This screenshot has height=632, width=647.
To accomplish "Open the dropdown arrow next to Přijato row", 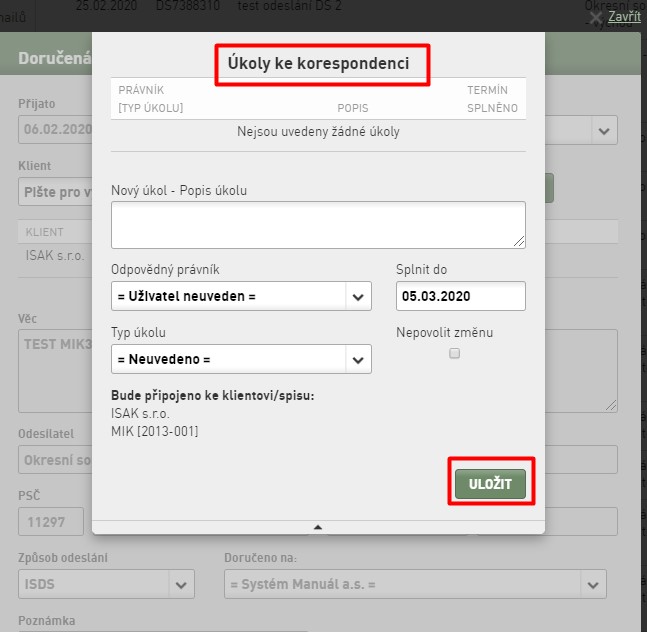I will point(604,131).
